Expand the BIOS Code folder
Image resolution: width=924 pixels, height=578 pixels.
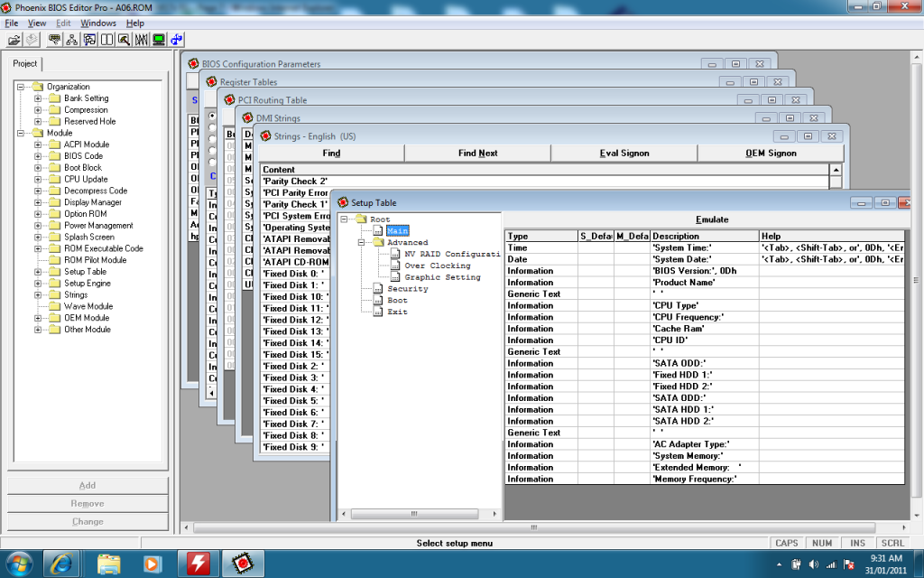tap(38, 156)
